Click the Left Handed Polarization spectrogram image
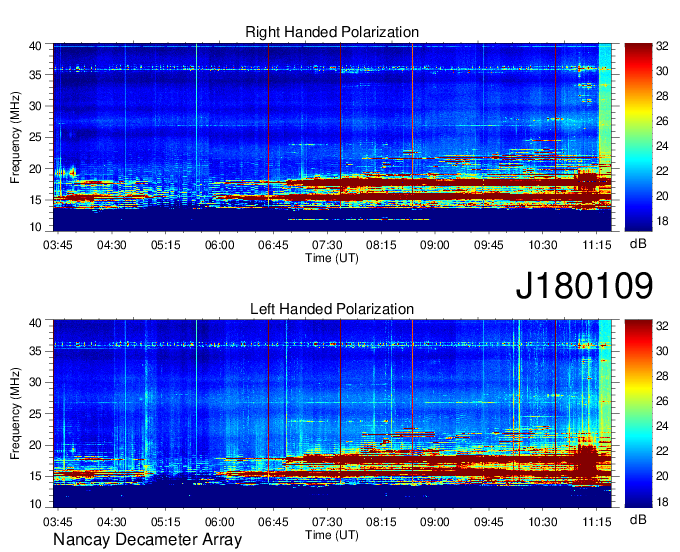 pos(332,414)
